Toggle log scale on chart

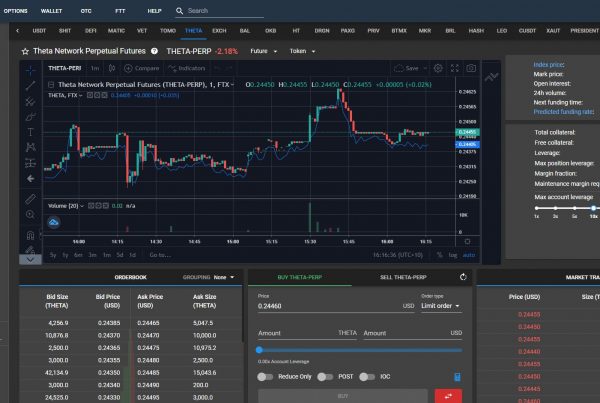[453, 255]
